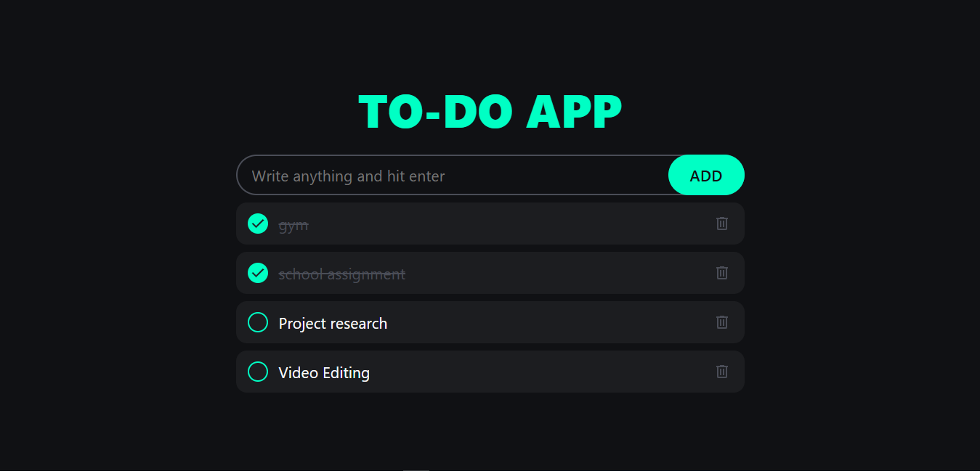980x471 pixels.
Task: Delete the Video Editing task
Action: click(721, 372)
